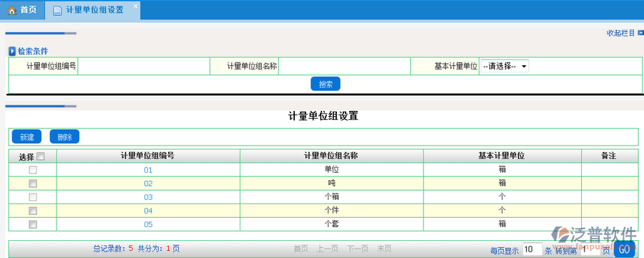Click the 个箱 name cell in row 03
Viewport: 644px width, 258px height.
coord(331,196)
